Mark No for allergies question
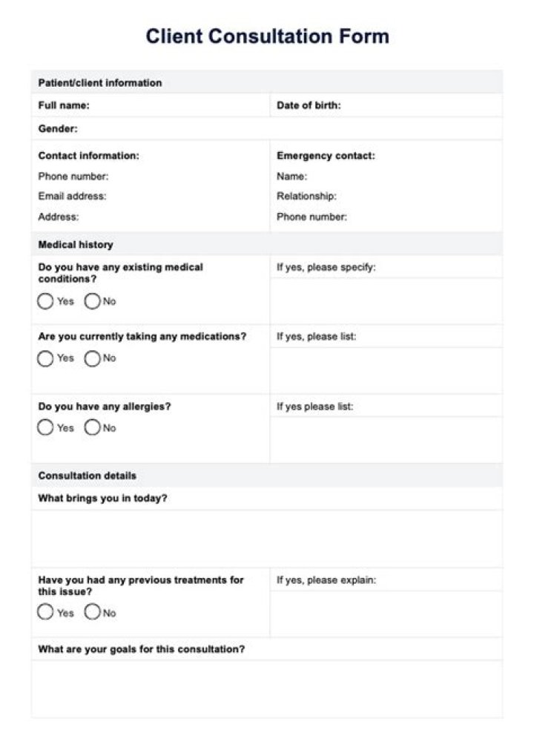This screenshot has width=534, height=756. pos(93,428)
